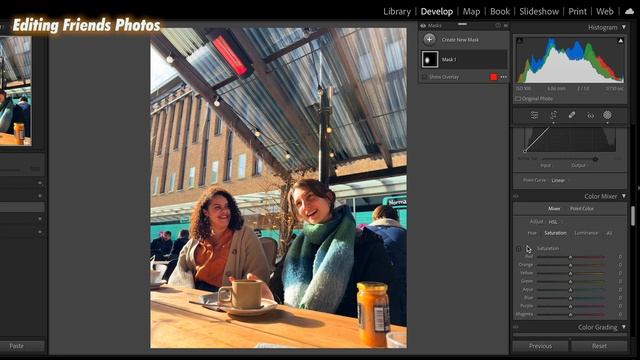Click the cloud sync status icon
Viewport: 640px width, 360px height.
tap(629, 11)
